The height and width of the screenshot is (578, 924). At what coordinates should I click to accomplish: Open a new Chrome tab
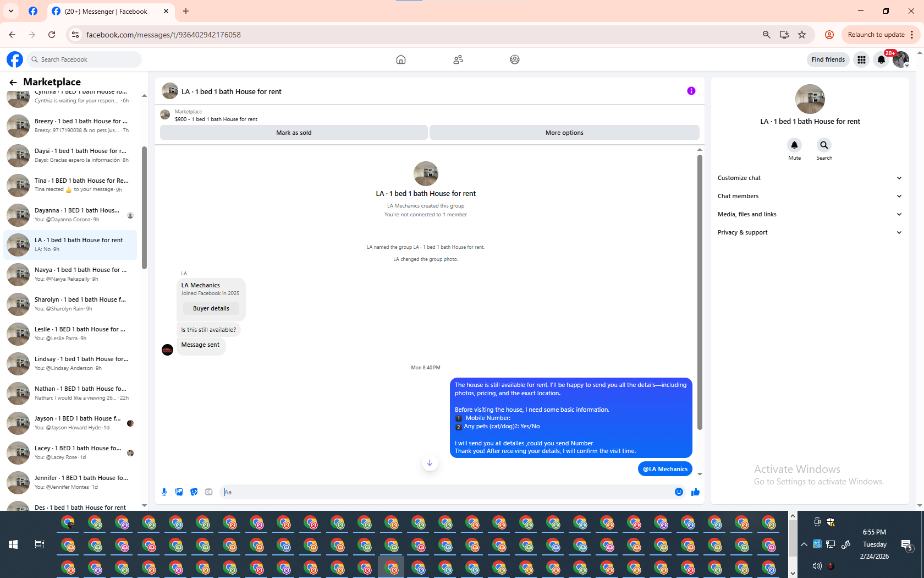(x=186, y=11)
